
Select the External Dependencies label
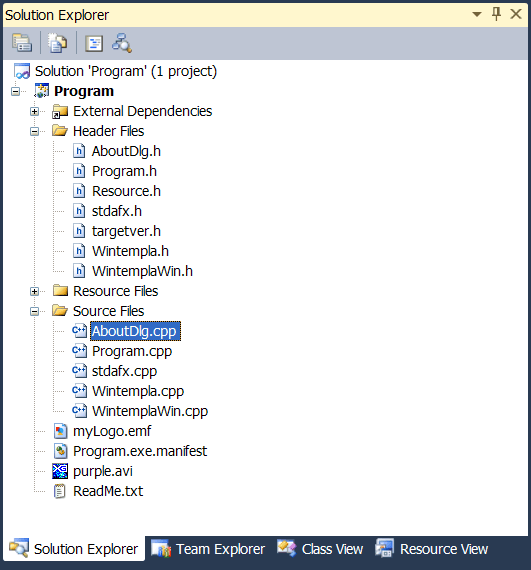(142, 111)
